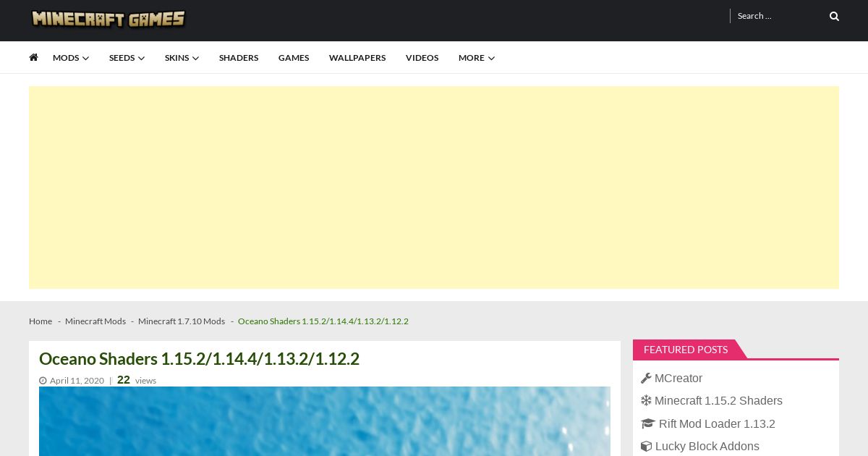Open the Lucky Block Addons post
This screenshot has height=456, width=868.
(x=707, y=446)
